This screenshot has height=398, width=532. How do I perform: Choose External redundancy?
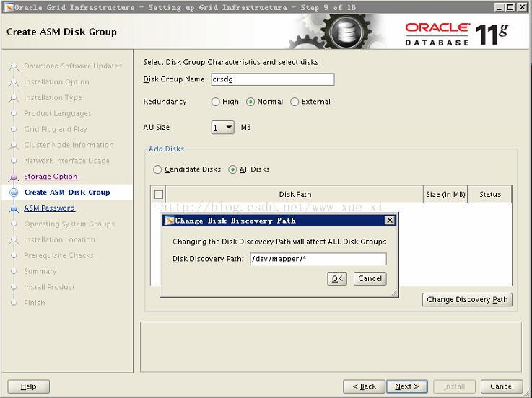point(295,102)
